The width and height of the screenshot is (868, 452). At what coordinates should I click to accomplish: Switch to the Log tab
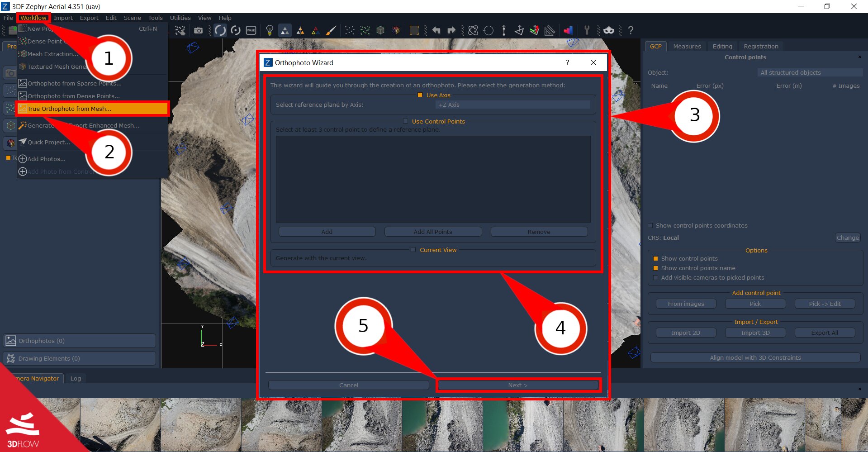click(76, 378)
